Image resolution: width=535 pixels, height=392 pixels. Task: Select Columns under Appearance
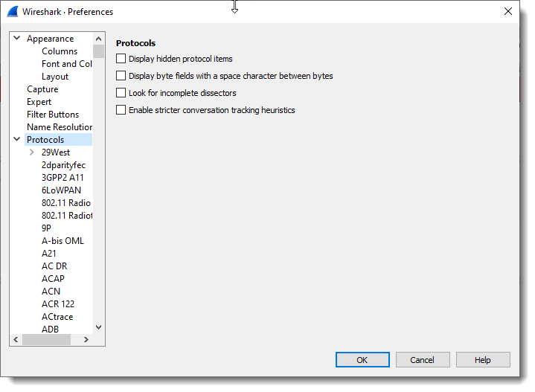click(60, 51)
